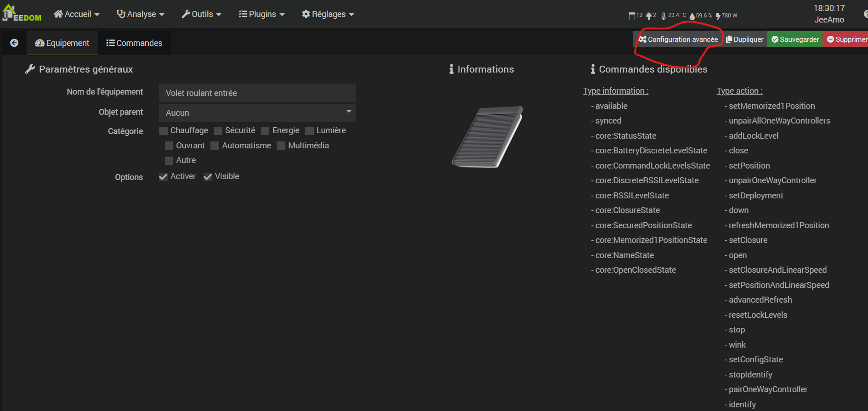Screen dimensions: 868x411
Task: Switch to the Commandes tab
Action: 134,43
